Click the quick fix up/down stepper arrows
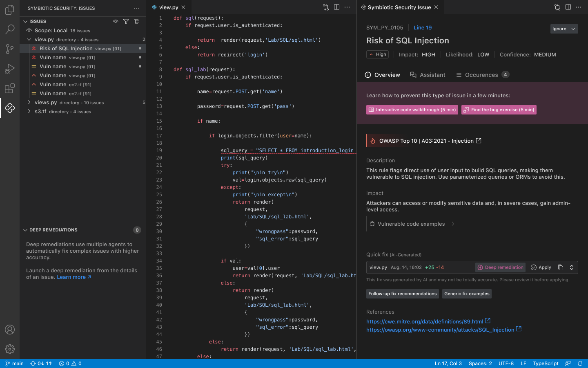Screen dimensions: 588x368 pos(572,267)
